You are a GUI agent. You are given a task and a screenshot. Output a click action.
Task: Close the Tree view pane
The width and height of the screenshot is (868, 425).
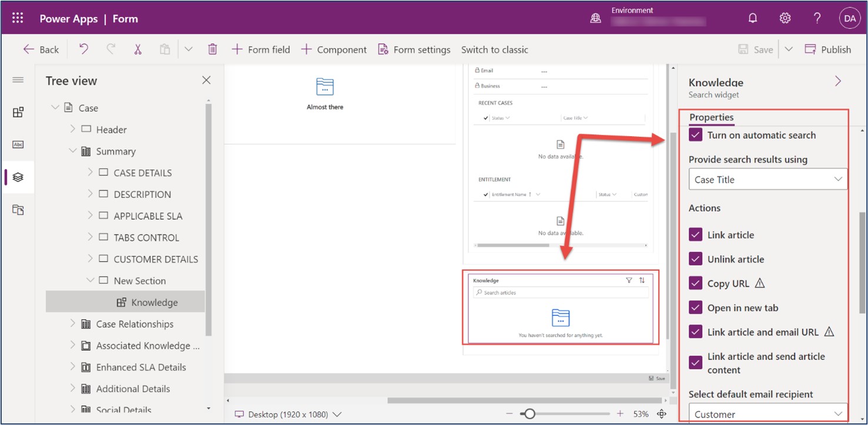point(206,80)
